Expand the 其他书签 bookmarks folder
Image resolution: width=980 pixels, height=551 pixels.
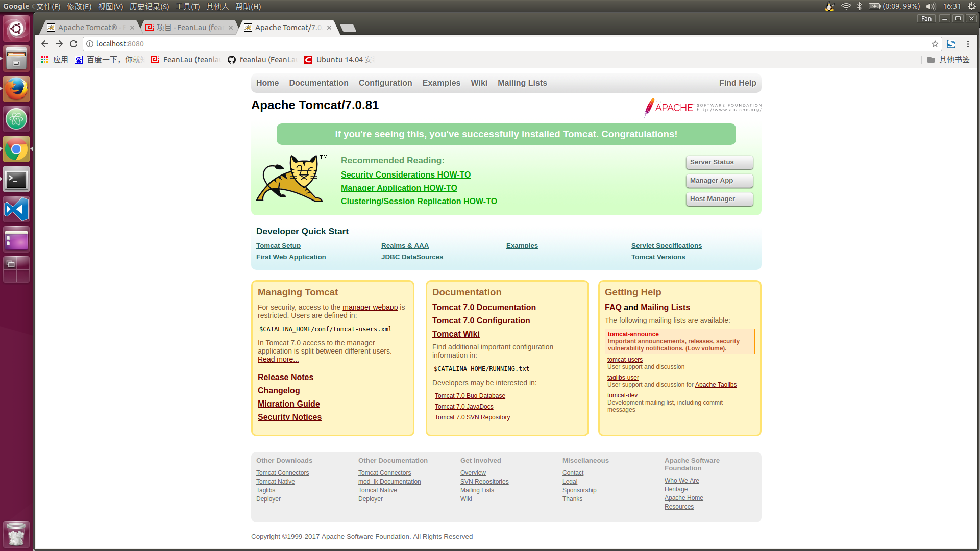pyautogui.click(x=948, y=60)
